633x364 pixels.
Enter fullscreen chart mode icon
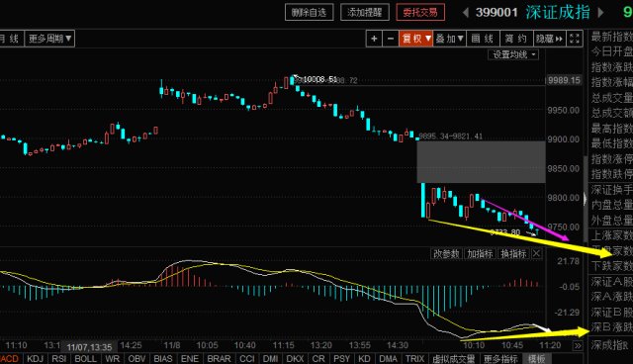coord(575,39)
